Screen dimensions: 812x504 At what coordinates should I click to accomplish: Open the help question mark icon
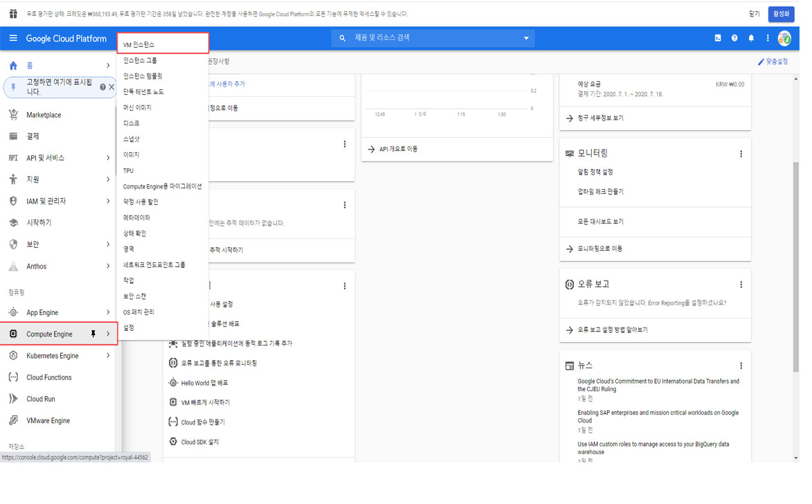734,38
